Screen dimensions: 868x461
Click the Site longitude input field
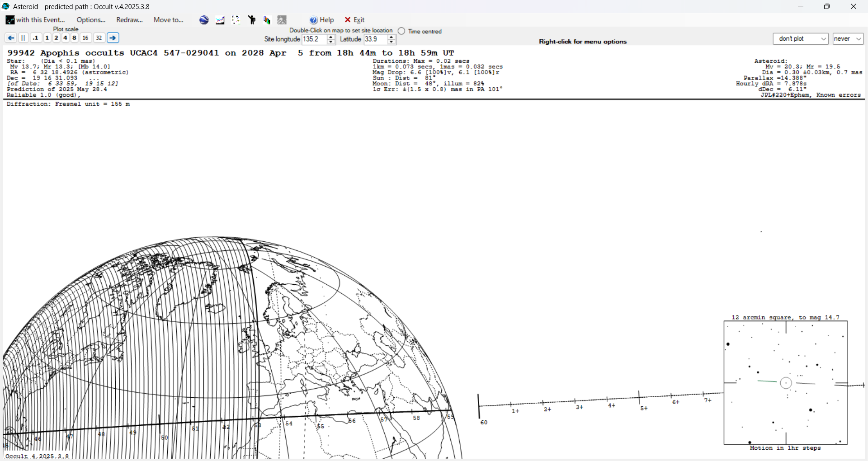314,39
